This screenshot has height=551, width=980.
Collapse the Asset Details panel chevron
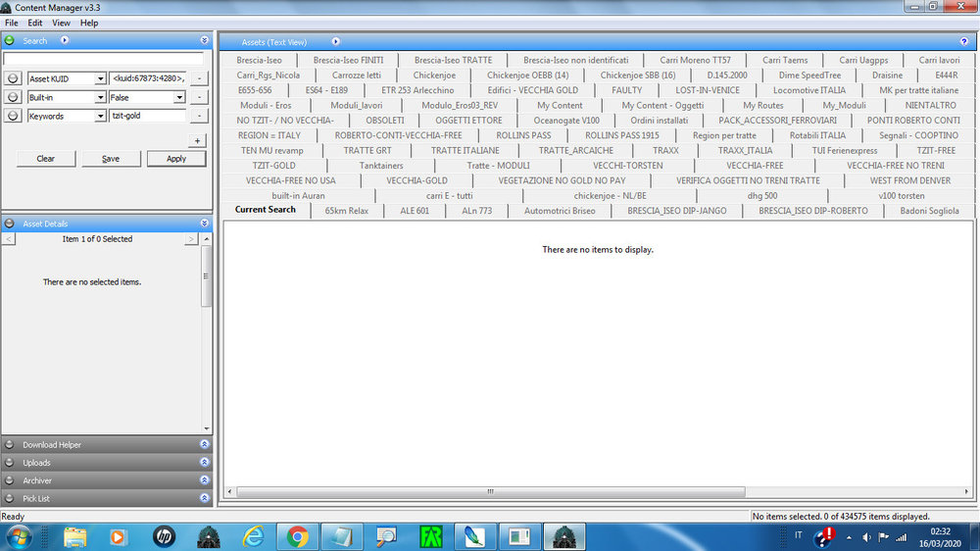[x=205, y=224]
